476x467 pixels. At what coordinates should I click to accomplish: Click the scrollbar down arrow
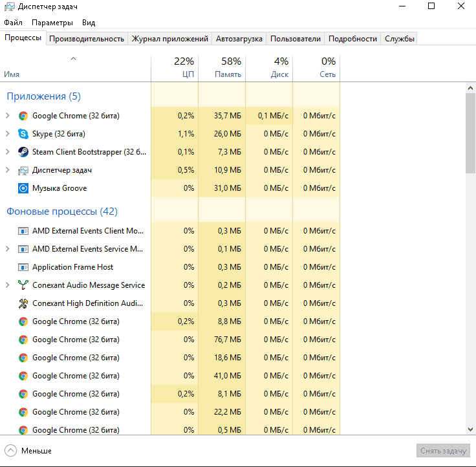click(471, 429)
